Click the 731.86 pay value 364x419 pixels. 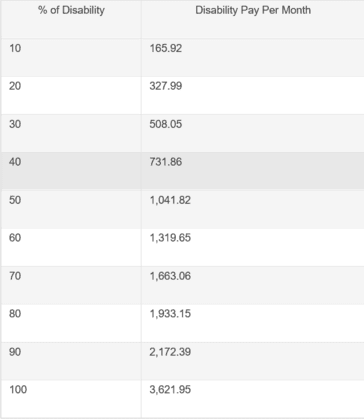coord(166,162)
